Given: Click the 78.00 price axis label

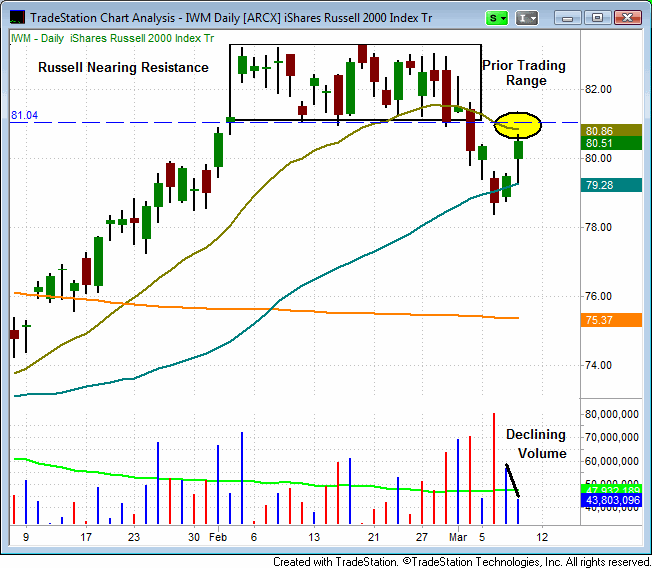Looking at the screenshot, I should 598,227.
